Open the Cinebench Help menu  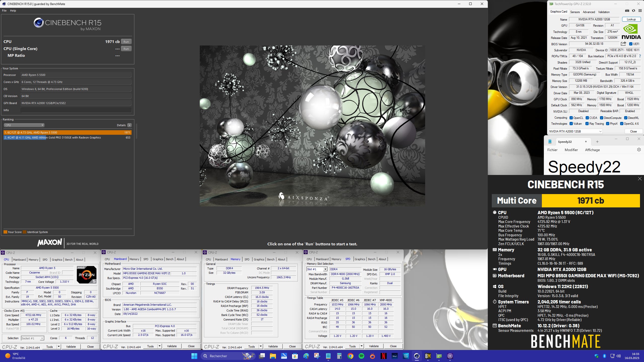point(13,11)
